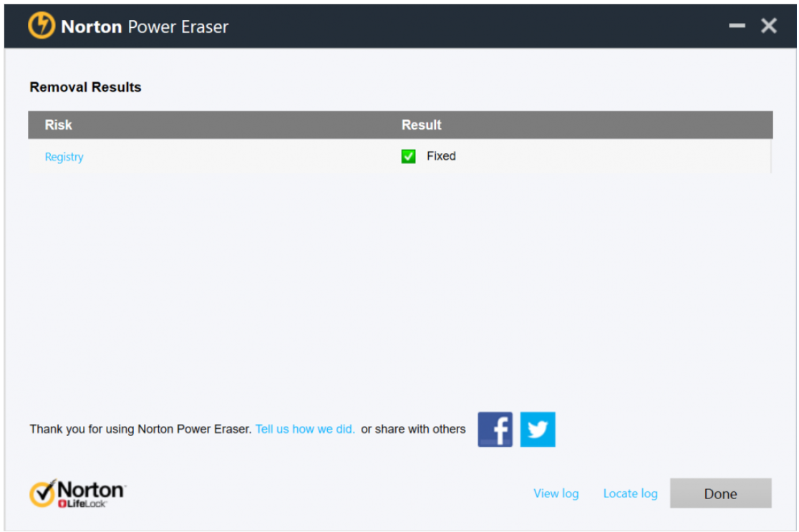799x532 pixels.
Task: Click the Facebook share icon
Action: click(x=495, y=429)
